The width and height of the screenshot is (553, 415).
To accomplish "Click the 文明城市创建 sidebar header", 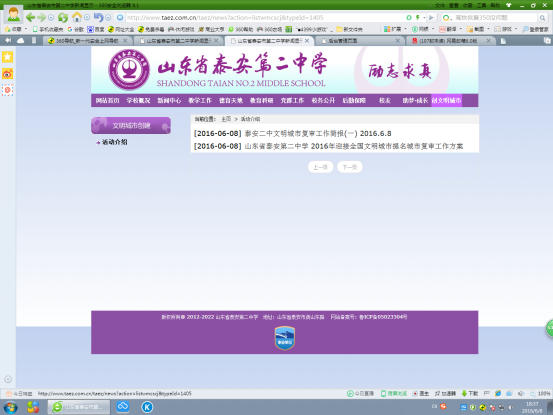I will click(131, 126).
